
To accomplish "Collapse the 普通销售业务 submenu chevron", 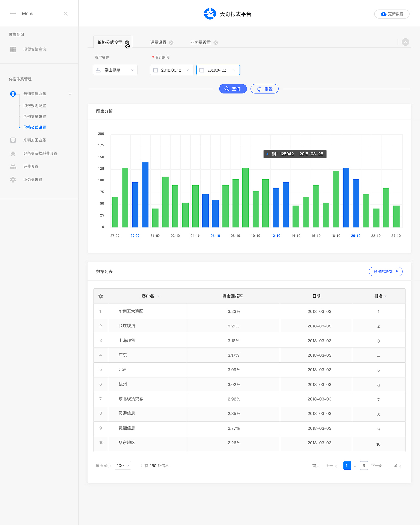I will [70, 94].
